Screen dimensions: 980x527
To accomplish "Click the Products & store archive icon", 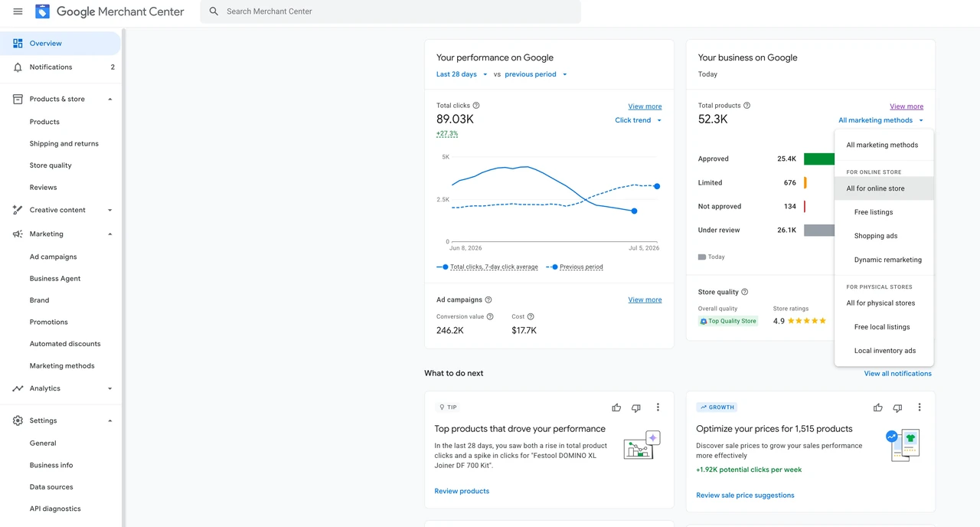I will (18, 99).
